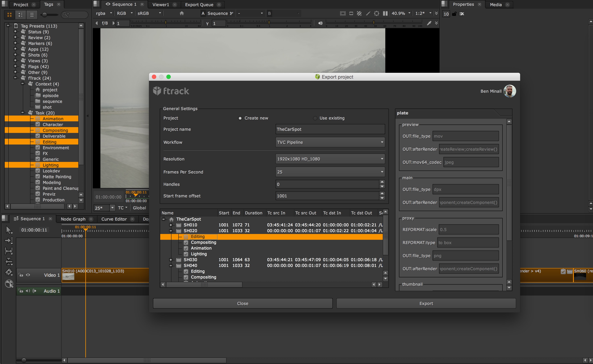The width and height of the screenshot is (593, 364).
Task: Click the home icon in viewer toolbar
Action: point(182,13)
